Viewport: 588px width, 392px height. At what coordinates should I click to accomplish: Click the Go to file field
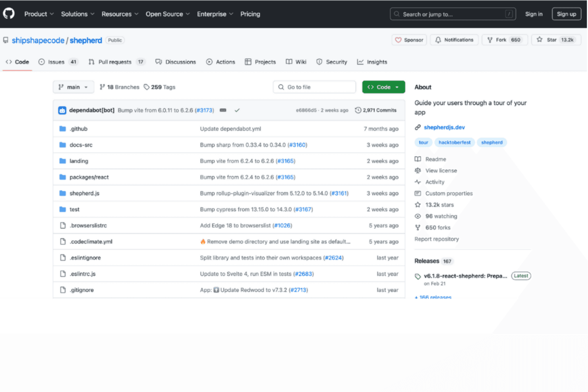pyautogui.click(x=314, y=87)
